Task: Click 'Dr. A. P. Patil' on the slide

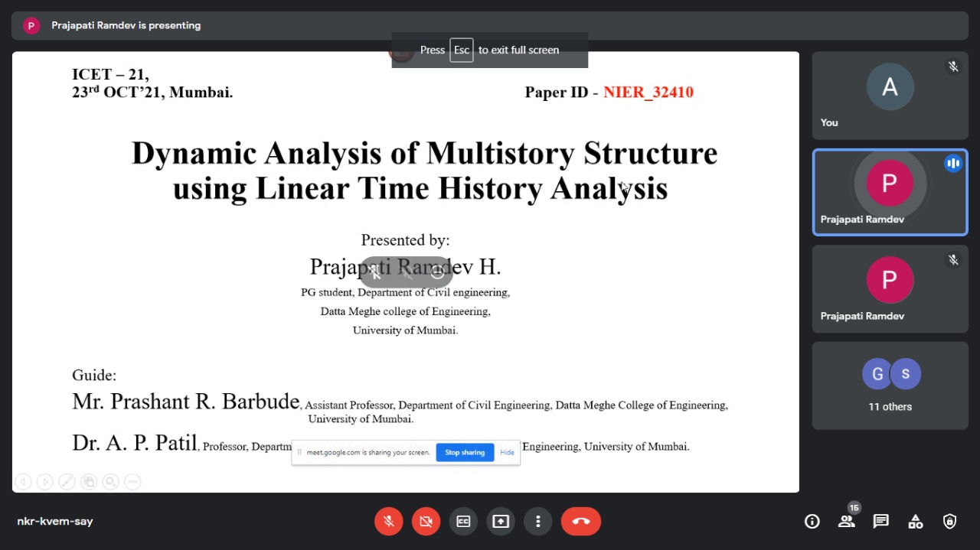Action: (x=135, y=443)
